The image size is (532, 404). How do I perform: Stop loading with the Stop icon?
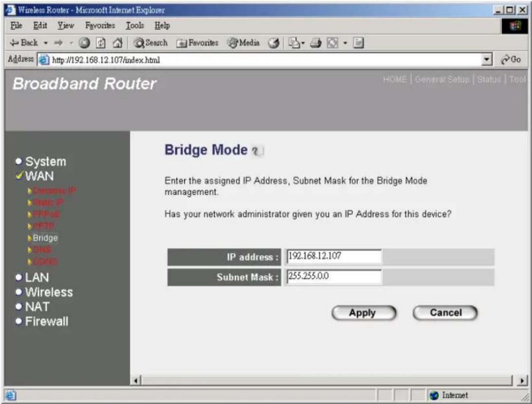coord(84,43)
